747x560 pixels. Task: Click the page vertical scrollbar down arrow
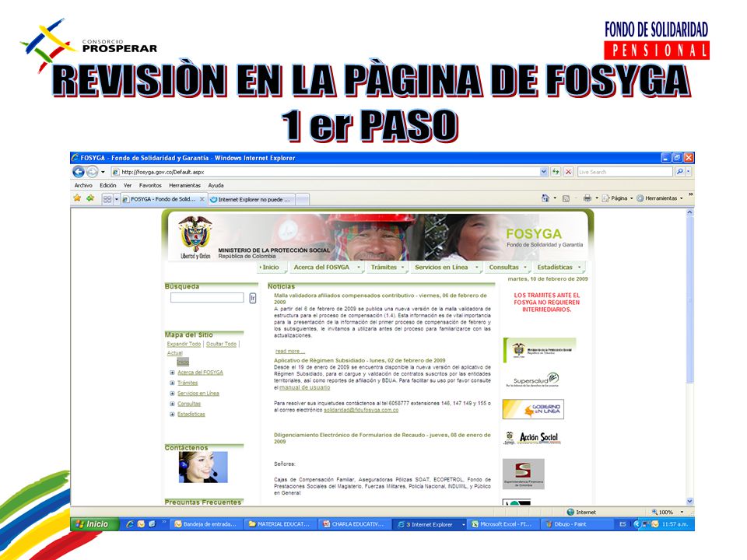(689, 501)
